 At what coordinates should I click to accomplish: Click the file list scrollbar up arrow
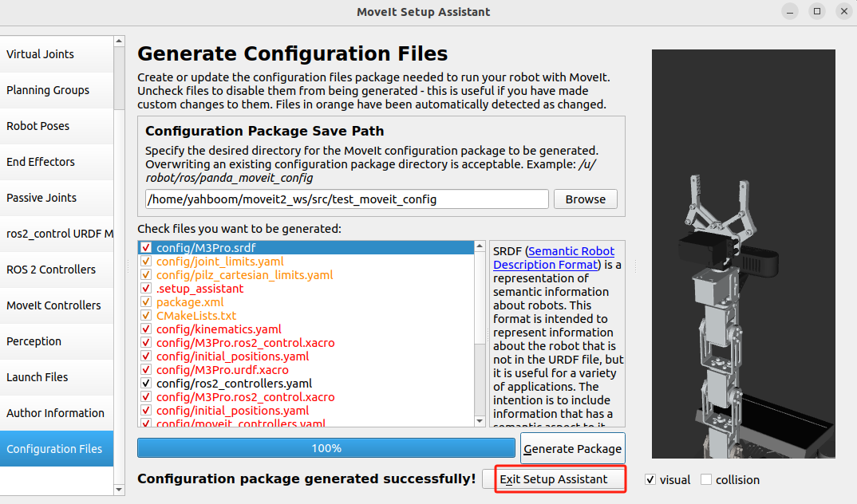pos(480,246)
